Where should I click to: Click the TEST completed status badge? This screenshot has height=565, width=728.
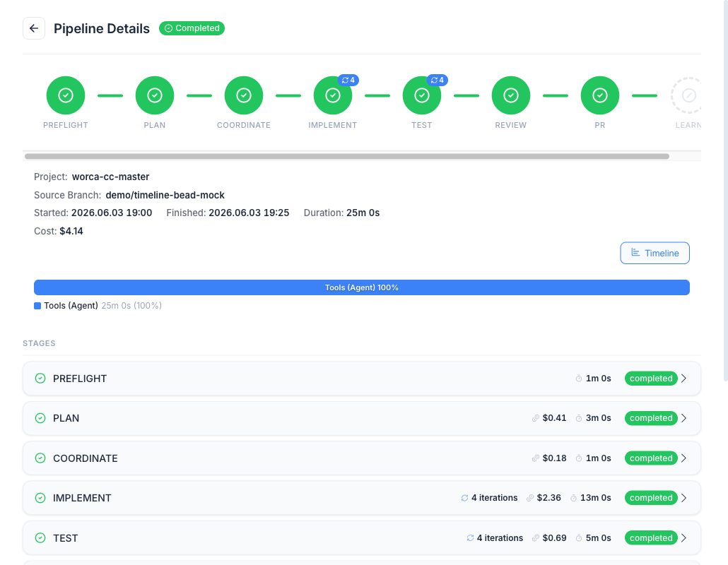(x=651, y=538)
